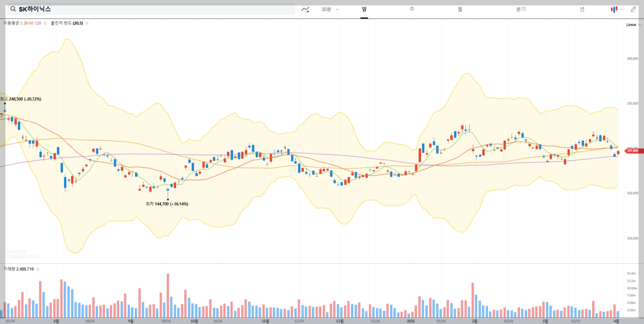
Task: Remove the 이동평균 indicator with its X
Action: click(x=45, y=23)
